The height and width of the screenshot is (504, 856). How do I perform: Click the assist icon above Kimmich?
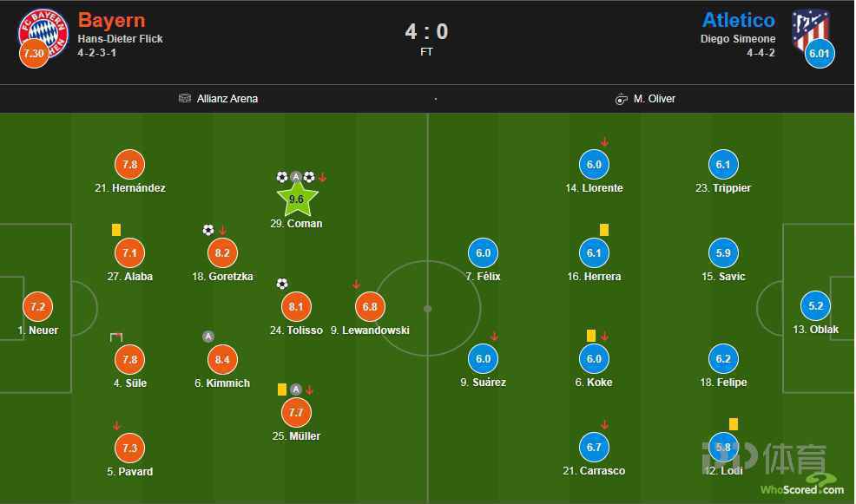(x=208, y=337)
